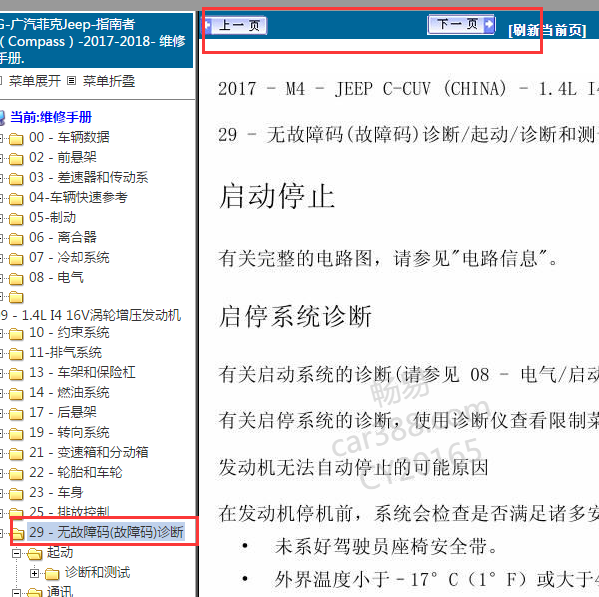Viewport: 599px width, 597px height.
Task: Select the 起动 tree label
Action: coord(60,552)
